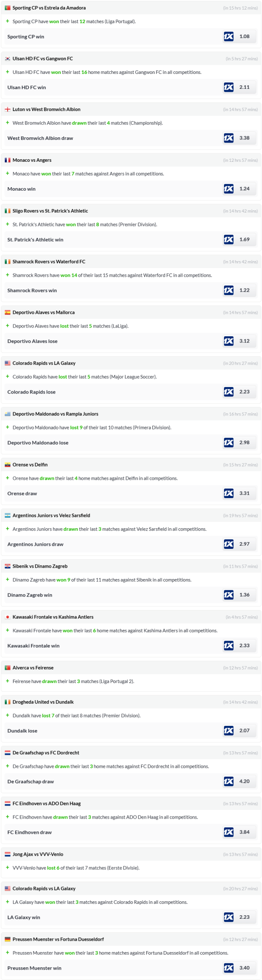Select the 3.84 odds for FC Eindhoven draw
This screenshot has height=980, width=262.
point(245,832)
